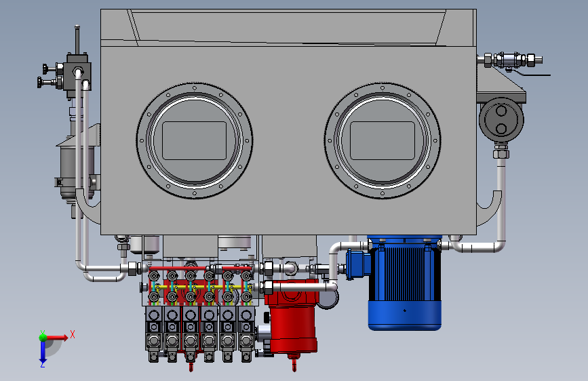Select the blue electric motor
Image resolution: width=588 pixels, height=381 pixels.
click(405, 285)
